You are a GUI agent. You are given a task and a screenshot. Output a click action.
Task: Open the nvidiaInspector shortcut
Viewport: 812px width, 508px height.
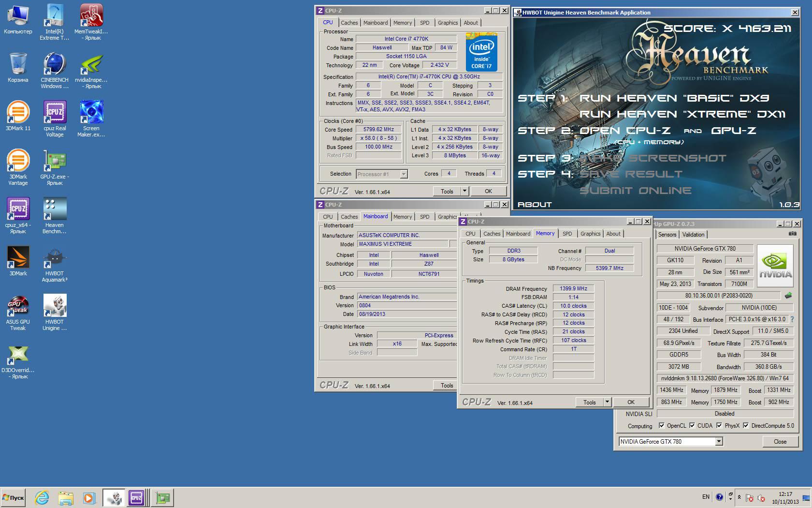tap(91, 71)
